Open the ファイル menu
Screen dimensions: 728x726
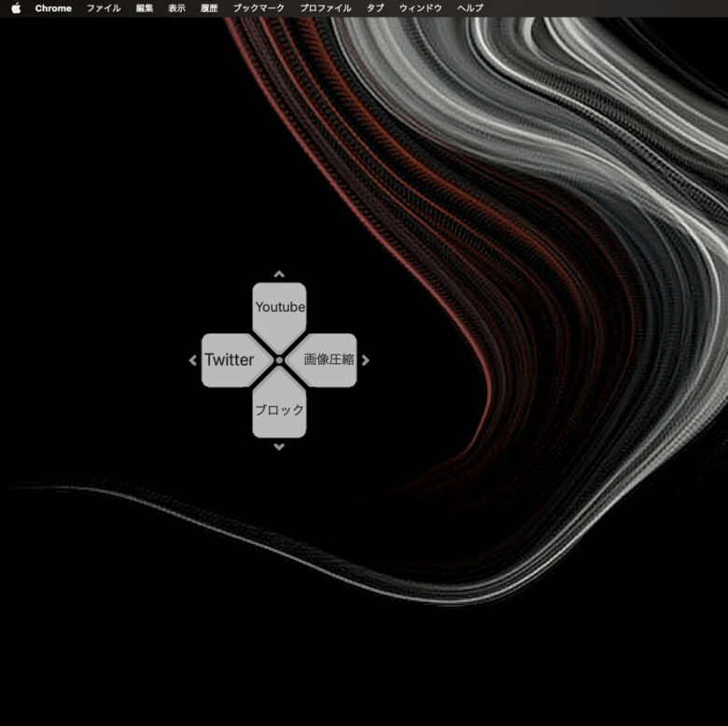coord(104,8)
